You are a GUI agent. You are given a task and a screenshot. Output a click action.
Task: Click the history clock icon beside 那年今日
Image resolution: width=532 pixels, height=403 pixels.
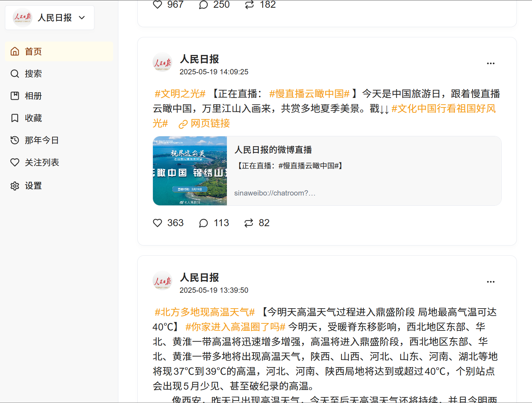(x=15, y=140)
